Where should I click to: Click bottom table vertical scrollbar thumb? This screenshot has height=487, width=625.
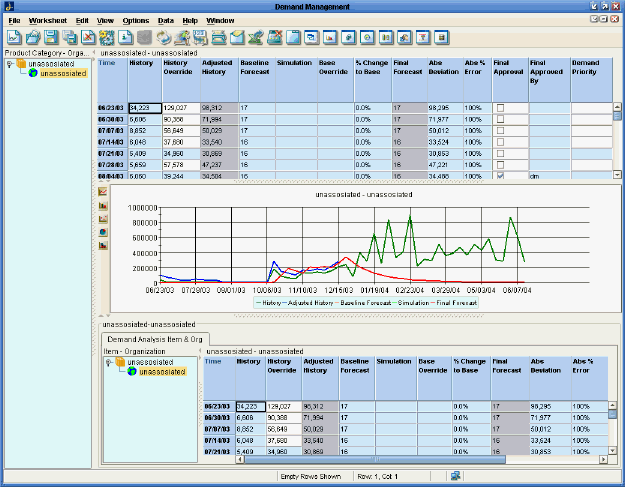(x=613, y=414)
